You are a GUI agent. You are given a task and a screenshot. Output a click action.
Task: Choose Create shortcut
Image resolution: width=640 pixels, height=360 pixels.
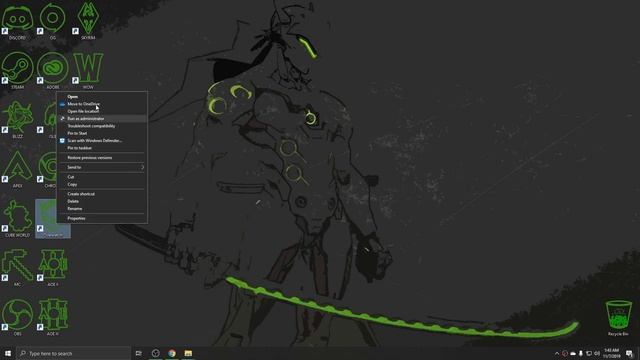(x=102, y=194)
